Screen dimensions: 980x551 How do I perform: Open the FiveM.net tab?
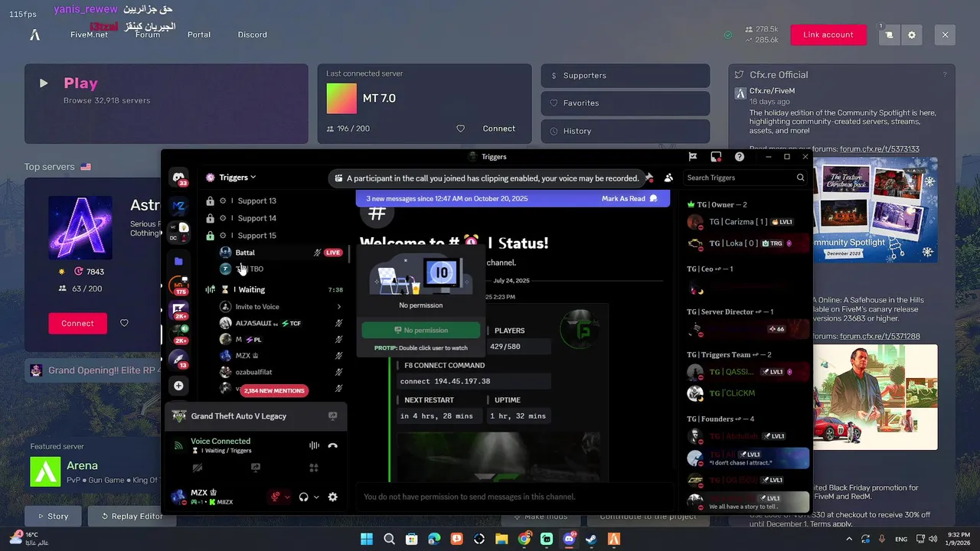89,34
